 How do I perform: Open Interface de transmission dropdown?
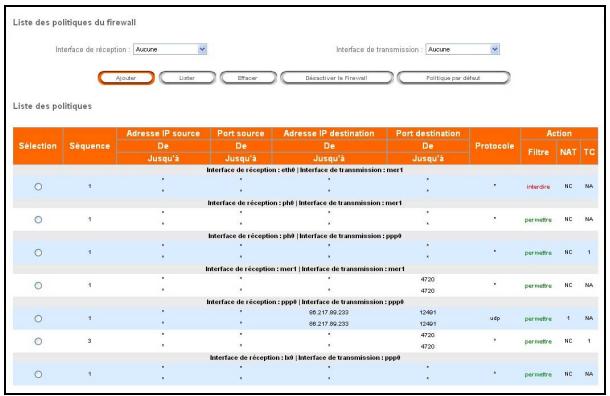[463, 49]
